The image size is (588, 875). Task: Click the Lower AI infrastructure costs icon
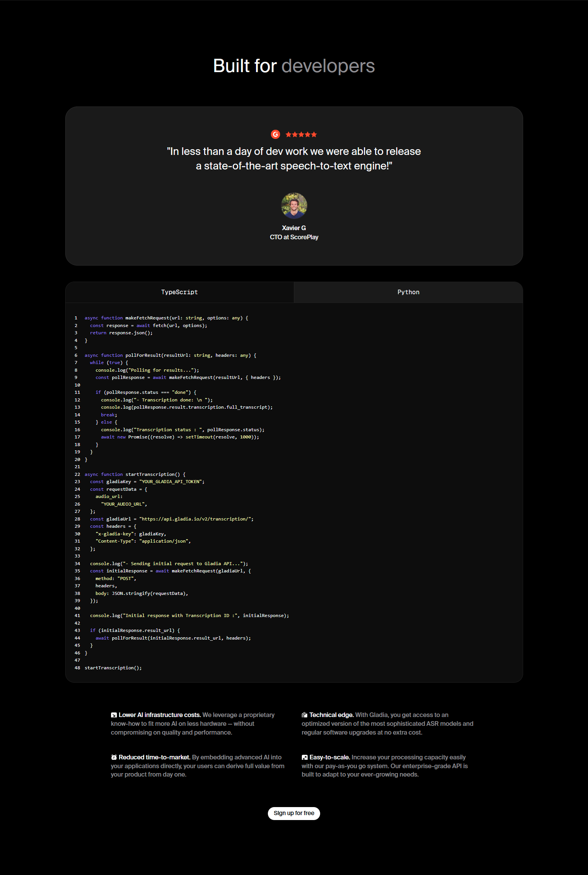(114, 715)
